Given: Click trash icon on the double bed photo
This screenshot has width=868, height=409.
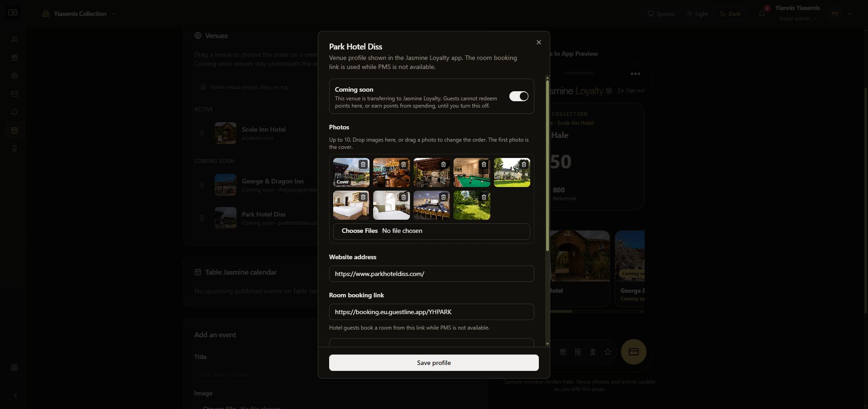Looking at the screenshot, I should 363,197.
